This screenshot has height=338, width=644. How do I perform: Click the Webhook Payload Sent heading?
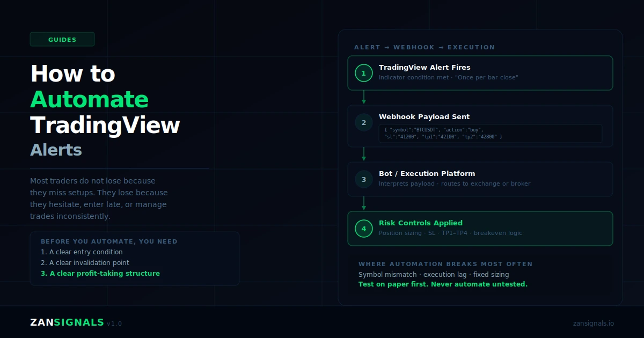(x=424, y=117)
